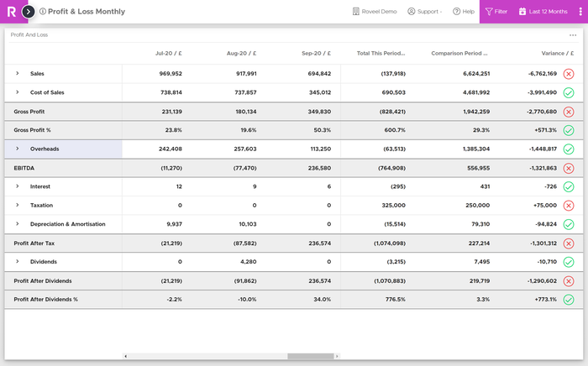Viewport: 588px width, 366px height.
Task: Open the Filter panel
Action: pos(496,12)
